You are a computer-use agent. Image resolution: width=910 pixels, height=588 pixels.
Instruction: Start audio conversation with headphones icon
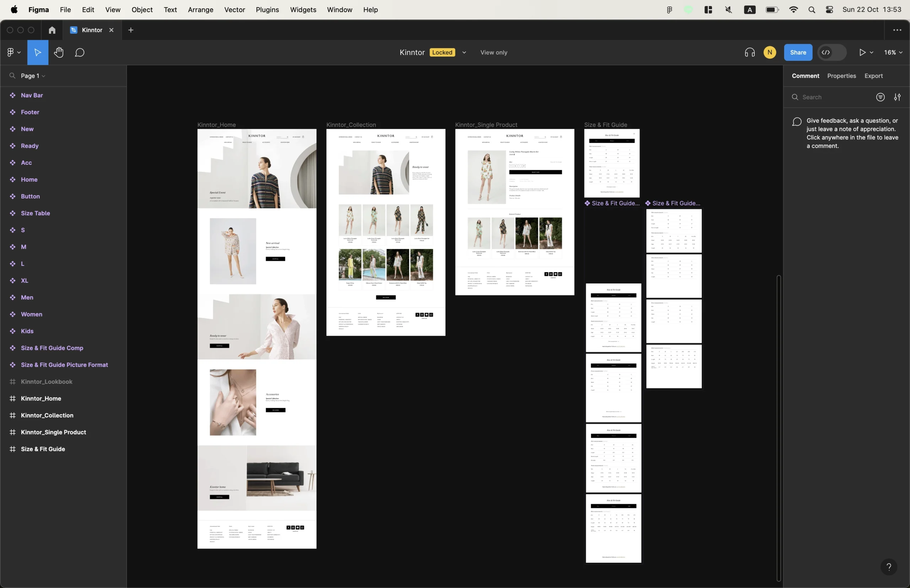750,52
